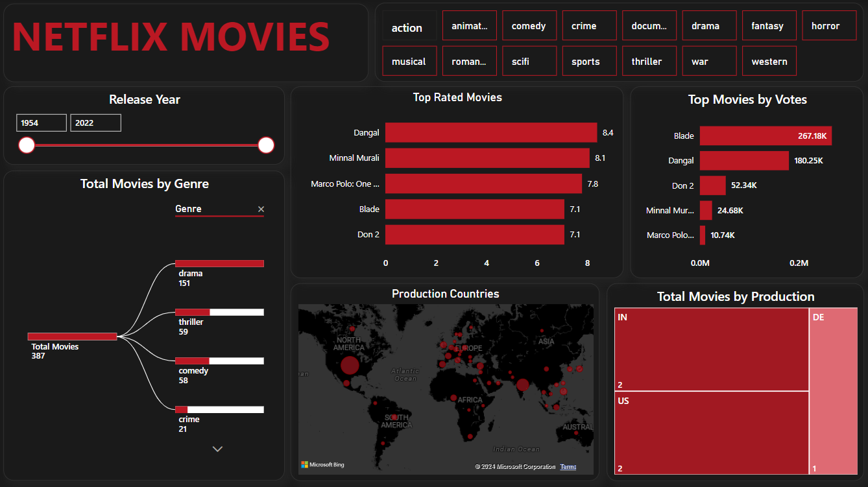Choose the western genre slicer button
Image resolution: width=868 pixels, height=487 pixels.
(769, 62)
